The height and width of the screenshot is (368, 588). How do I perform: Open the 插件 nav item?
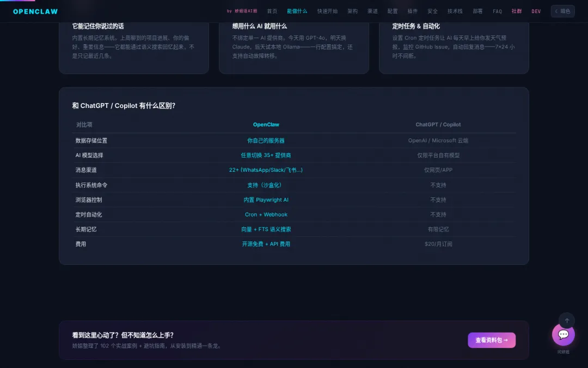[x=413, y=11]
